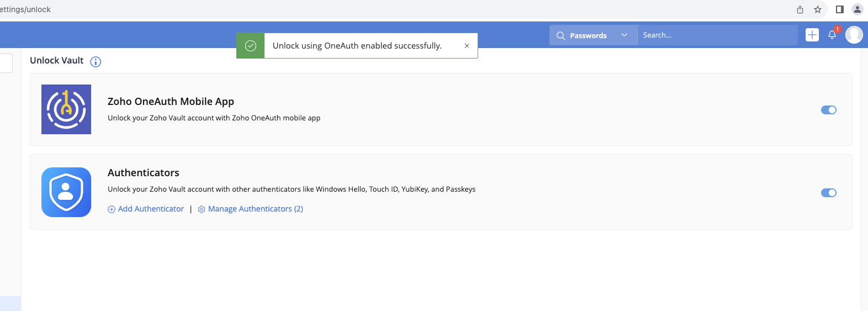The width and height of the screenshot is (868, 311).
Task: Disable Zoho OneAuth Mobile App unlock
Action: tap(829, 110)
